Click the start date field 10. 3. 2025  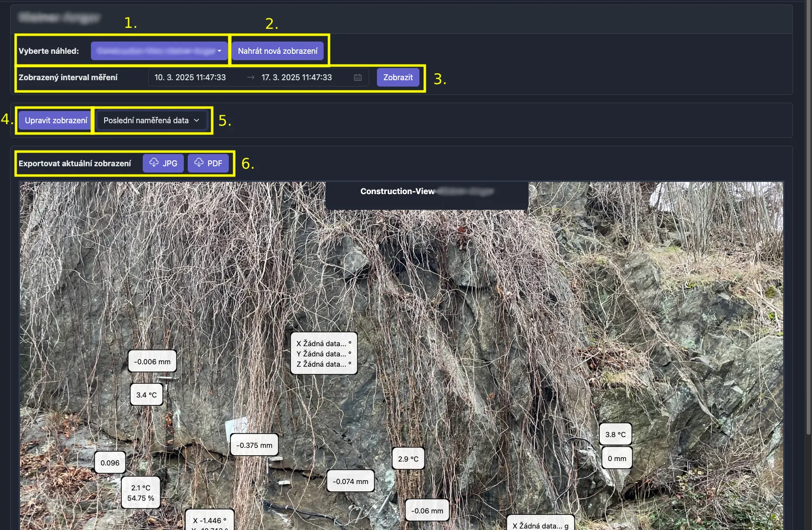[190, 77]
